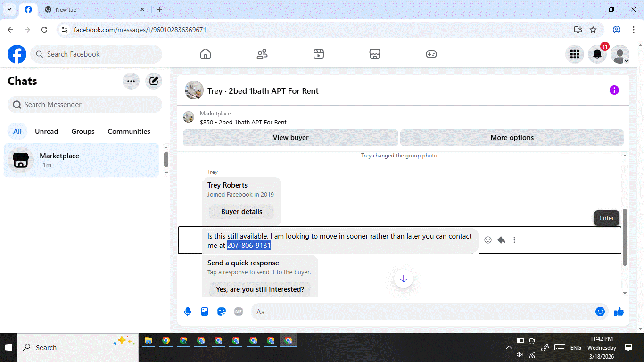Open Chrome three-dot menu
This screenshot has height=362, width=644.
coord(633,30)
